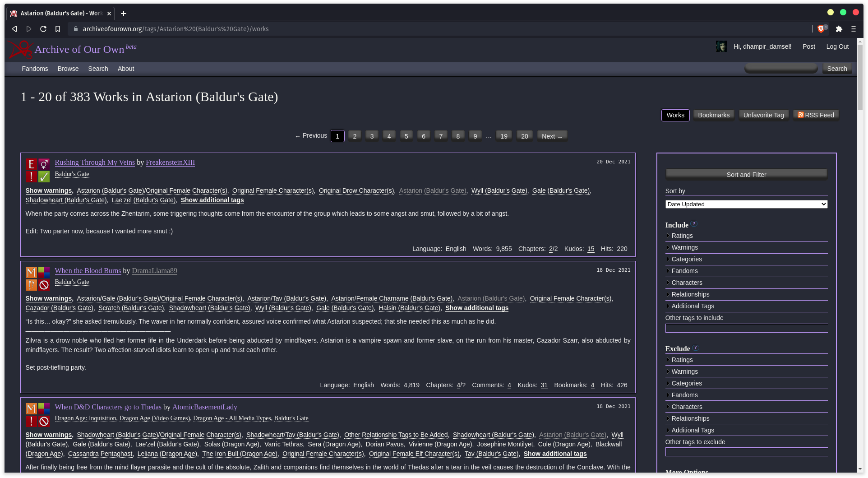Bookmark this page with the bookmark icon

coord(58,29)
